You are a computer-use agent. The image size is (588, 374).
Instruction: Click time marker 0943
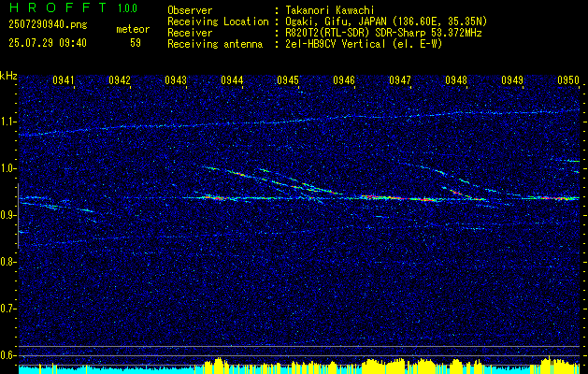pos(176,79)
